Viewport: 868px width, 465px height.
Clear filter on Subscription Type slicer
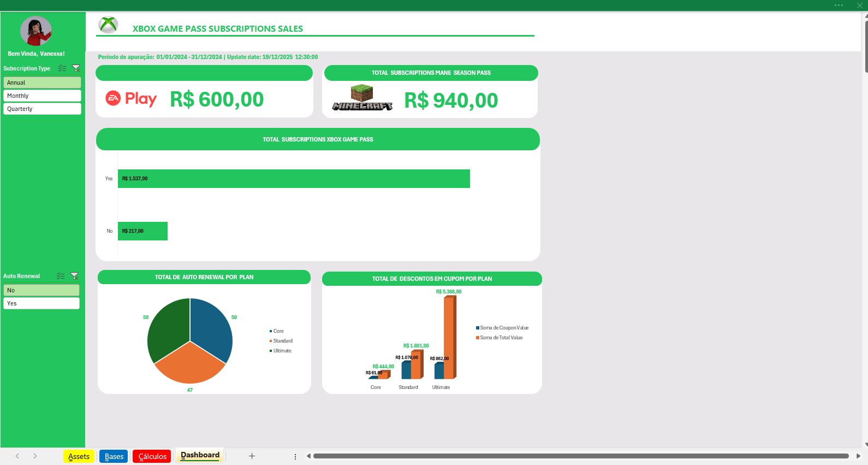pyautogui.click(x=76, y=68)
